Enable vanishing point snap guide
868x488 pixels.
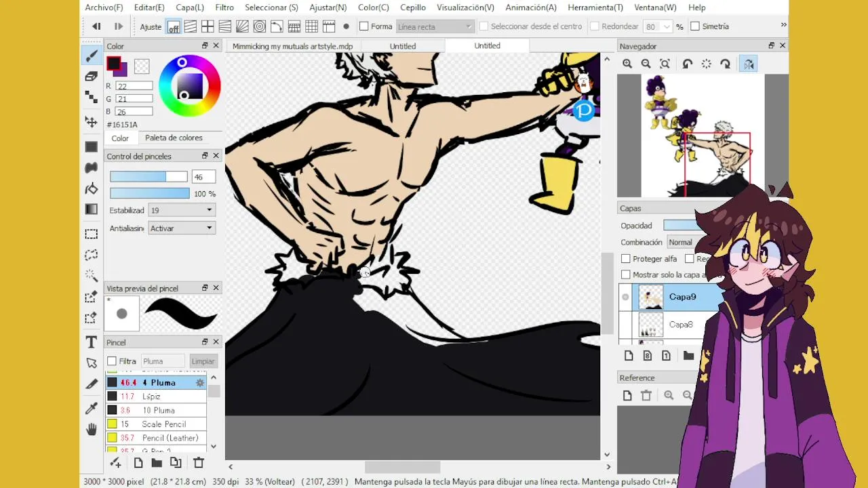(x=225, y=26)
